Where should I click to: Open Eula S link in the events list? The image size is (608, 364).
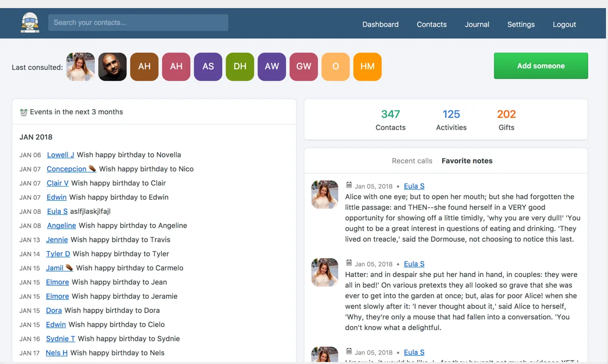coord(57,211)
